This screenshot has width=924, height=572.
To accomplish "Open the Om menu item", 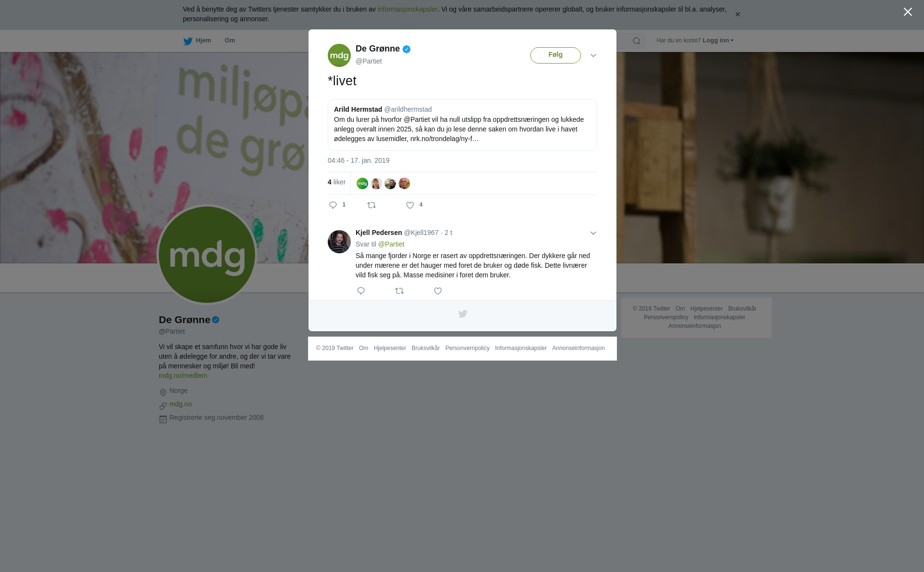I will (230, 40).
